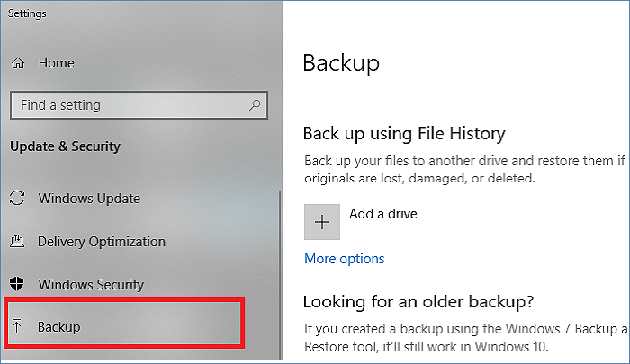Click the Delivery Optimization icon
Image resolution: width=630 pixels, height=364 pixels.
coord(17,242)
